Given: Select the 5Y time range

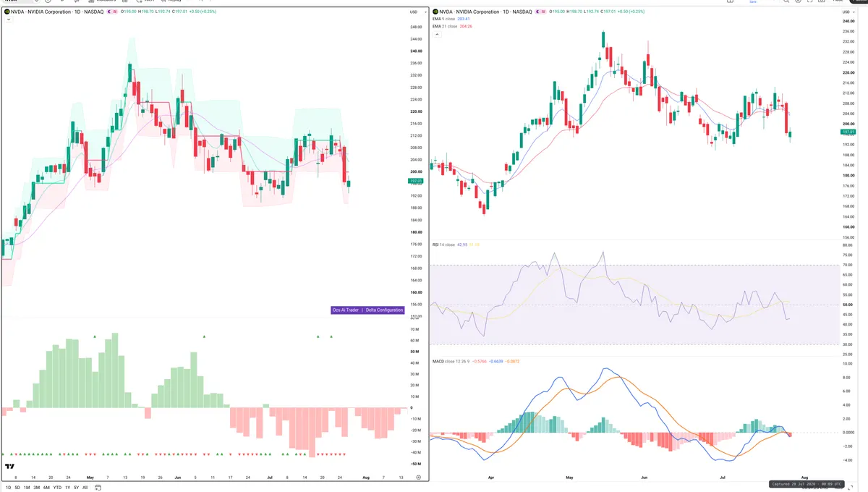Looking at the screenshot, I should point(76,488).
